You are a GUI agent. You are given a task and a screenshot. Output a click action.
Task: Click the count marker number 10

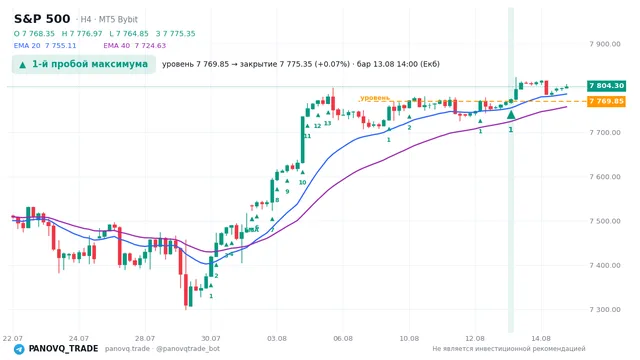pos(302,182)
